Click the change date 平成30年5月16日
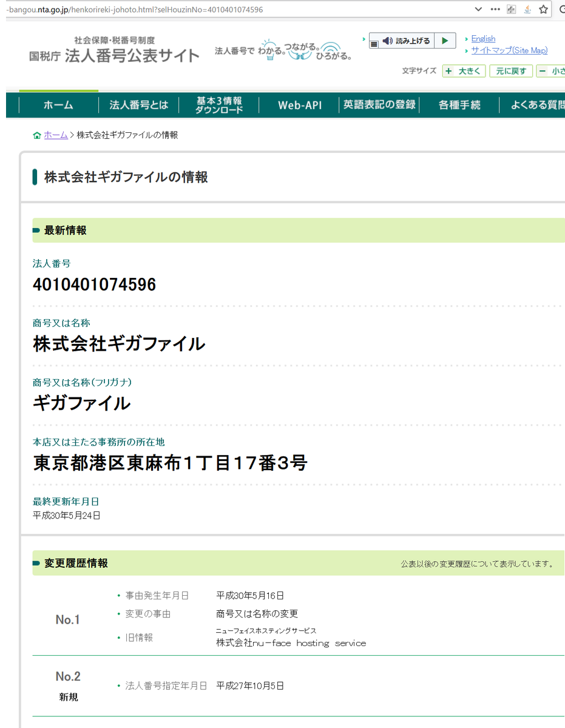This screenshot has width=565, height=728. coord(250,596)
